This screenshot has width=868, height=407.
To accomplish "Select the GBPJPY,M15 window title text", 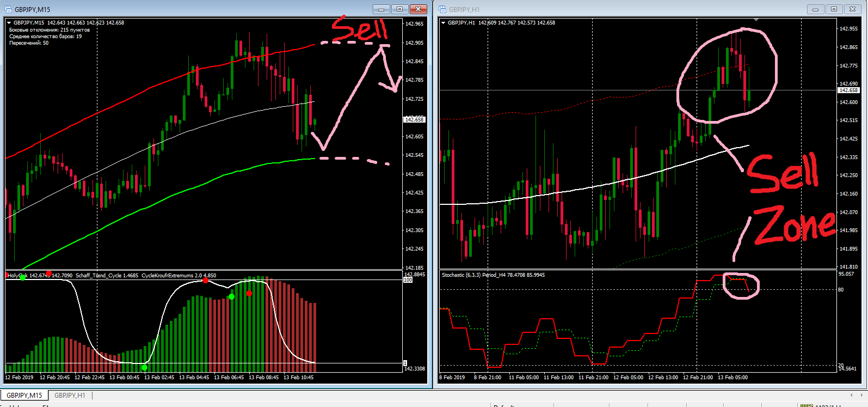I will point(32,9).
